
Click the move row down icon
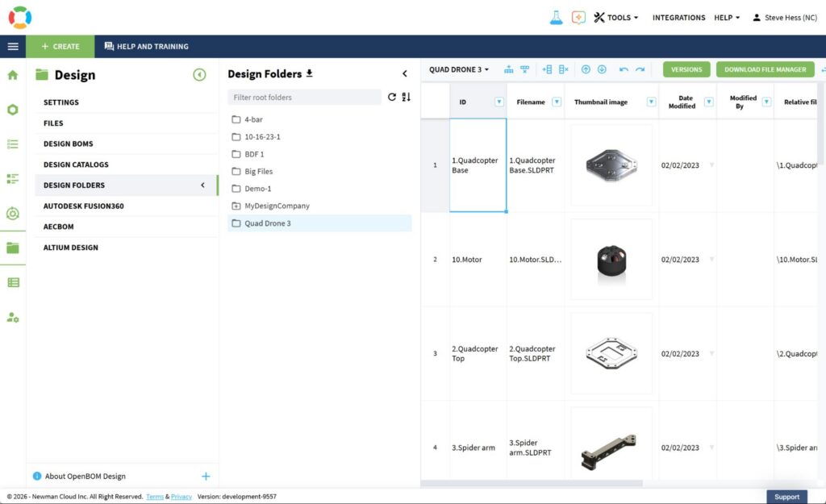[x=602, y=69]
